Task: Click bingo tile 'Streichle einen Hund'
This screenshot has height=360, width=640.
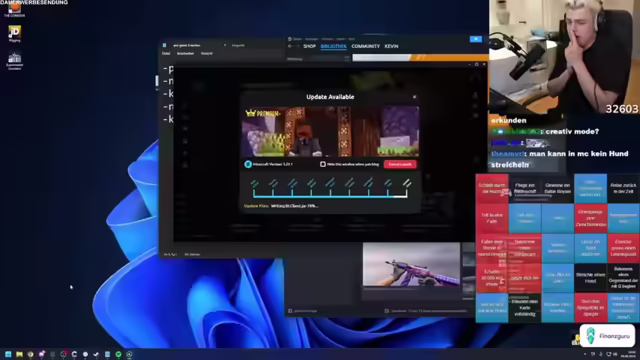Action: pyautogui.click(x=591, y=278)
